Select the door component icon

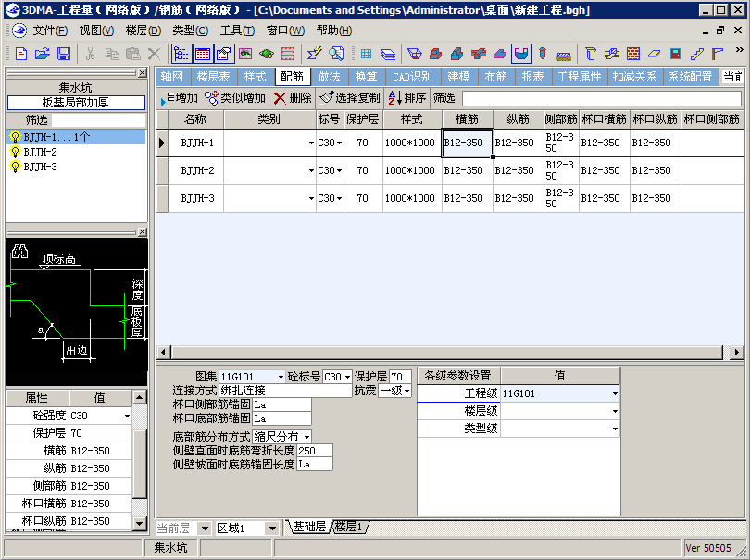[x=675, y=54]
